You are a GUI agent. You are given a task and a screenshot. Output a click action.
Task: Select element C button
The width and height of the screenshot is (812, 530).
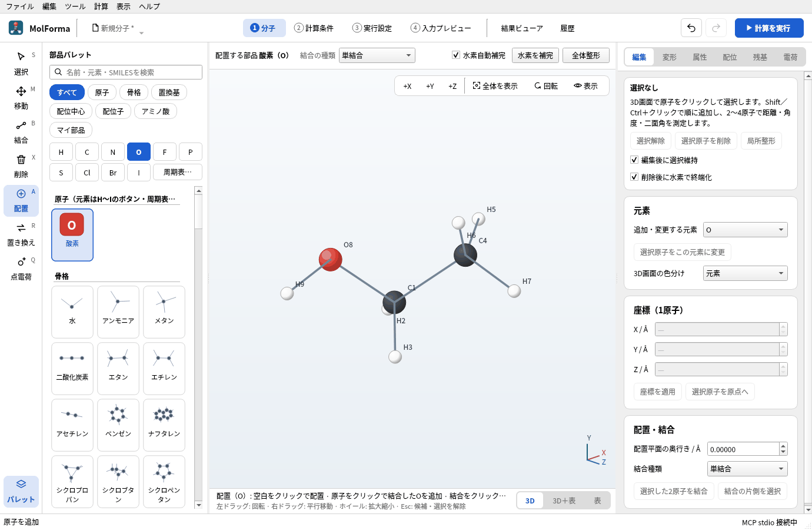pos(87,152)
